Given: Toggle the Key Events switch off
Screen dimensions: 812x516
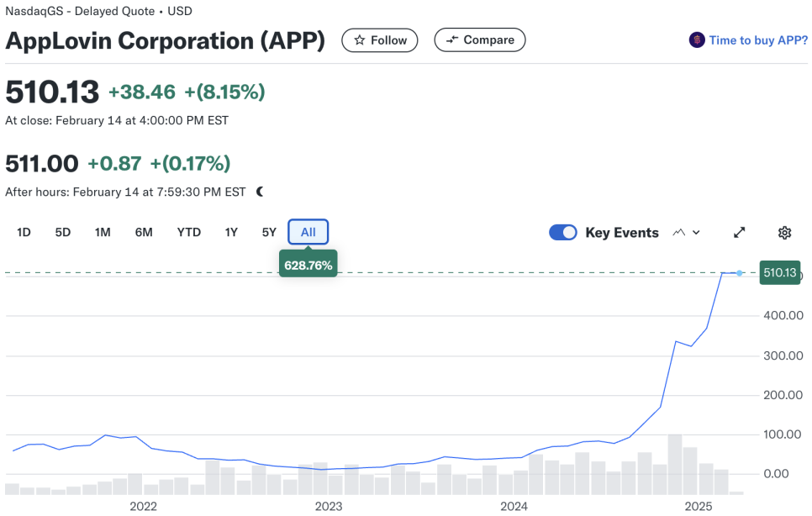Looking at the screenshot, I should (x=563, y=233).
